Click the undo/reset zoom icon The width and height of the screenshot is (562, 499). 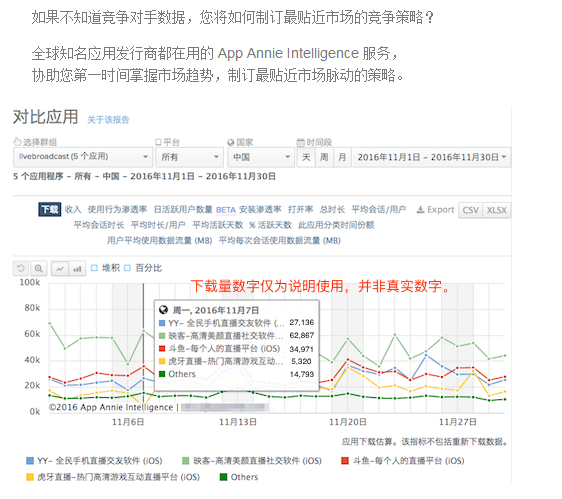click(21, 268)
